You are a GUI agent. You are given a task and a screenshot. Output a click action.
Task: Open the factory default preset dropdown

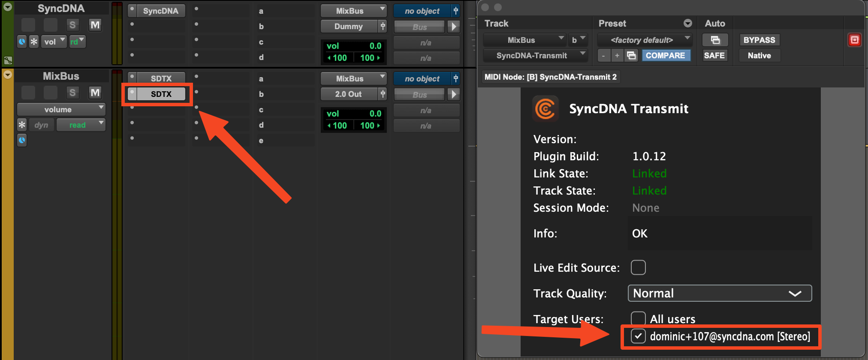[645, 40]
